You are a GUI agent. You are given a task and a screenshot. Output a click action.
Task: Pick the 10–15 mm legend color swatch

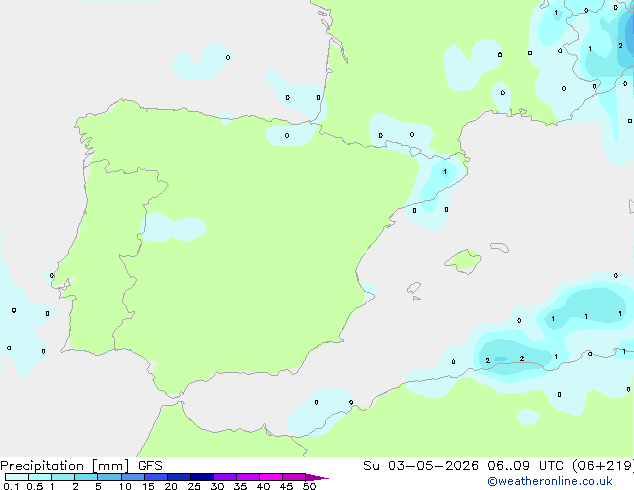point(132,477)
